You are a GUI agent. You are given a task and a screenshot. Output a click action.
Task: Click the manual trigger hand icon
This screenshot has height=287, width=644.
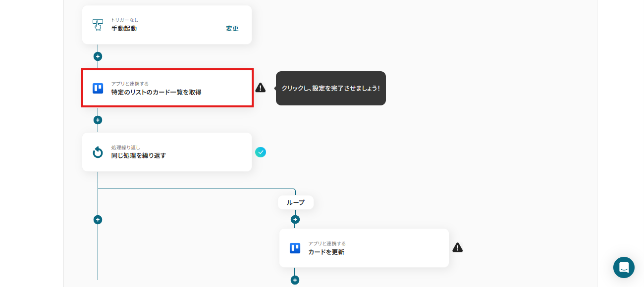coord(98,25)
